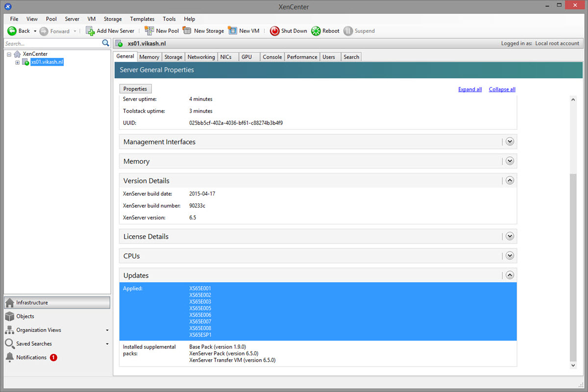
Task: Click the Infrastructure house icon
Action: [x=9, y=303]
